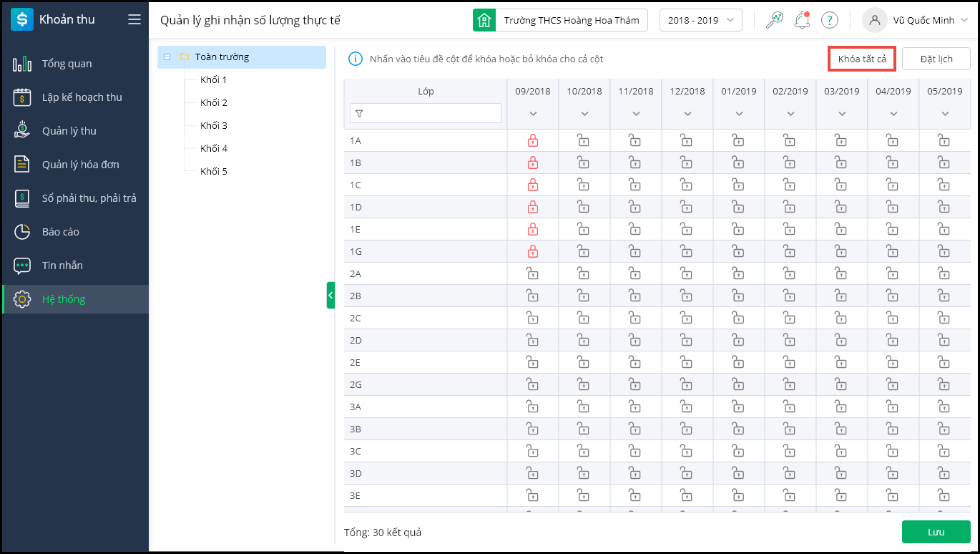980x554 pixels.
Task: Click the green school house icon
Action: point(484,20)
